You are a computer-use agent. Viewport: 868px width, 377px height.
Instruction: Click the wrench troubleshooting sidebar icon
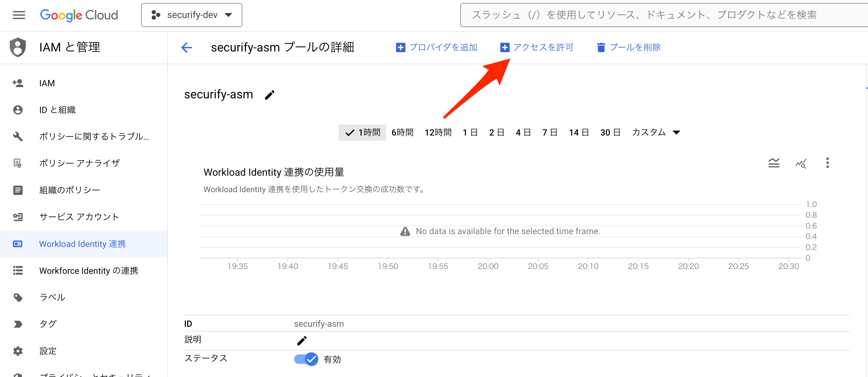(17, 136)
